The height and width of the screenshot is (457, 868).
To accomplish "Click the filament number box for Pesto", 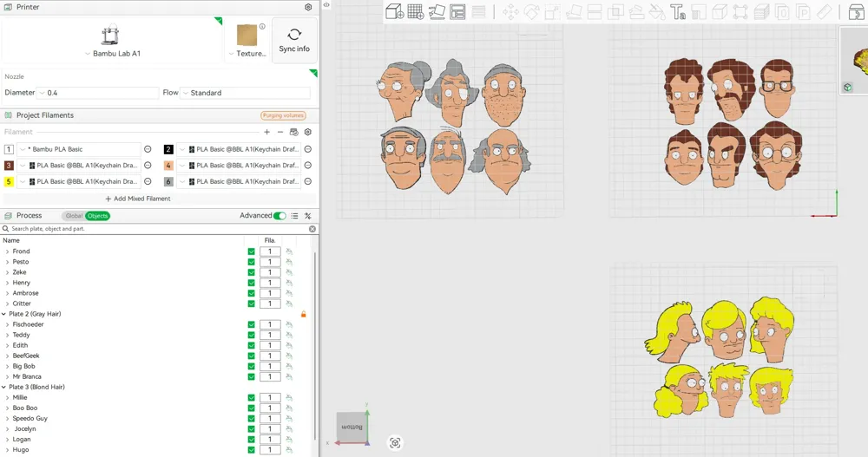I will (x=270, y=262).
